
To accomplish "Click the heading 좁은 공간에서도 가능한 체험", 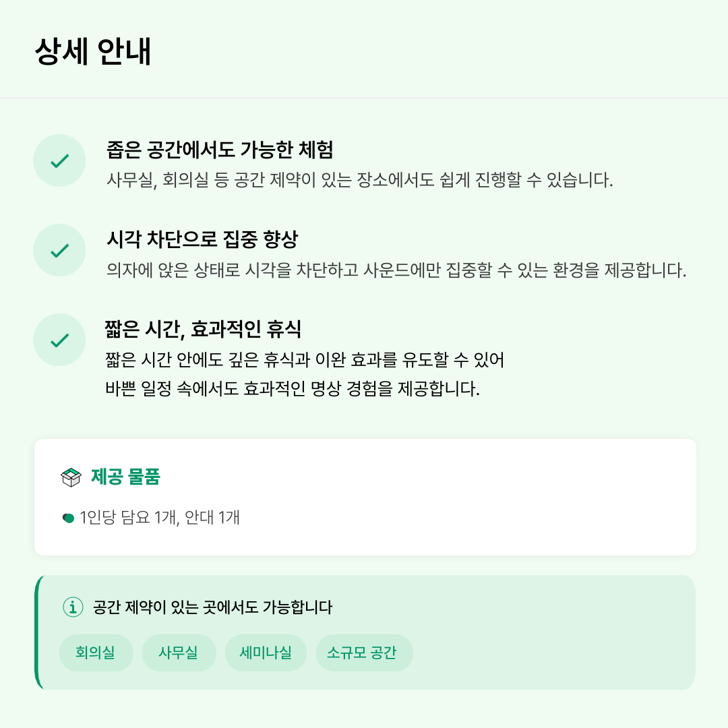I will tap(220, 150).
